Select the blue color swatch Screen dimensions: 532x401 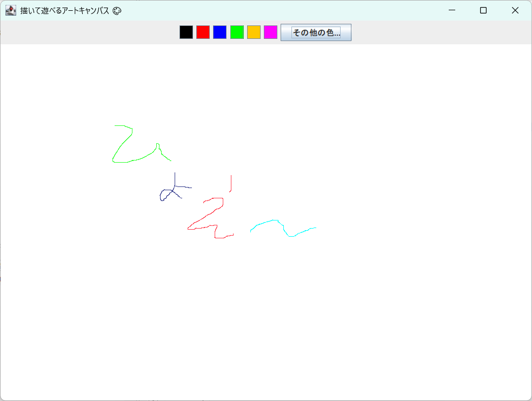220,32
